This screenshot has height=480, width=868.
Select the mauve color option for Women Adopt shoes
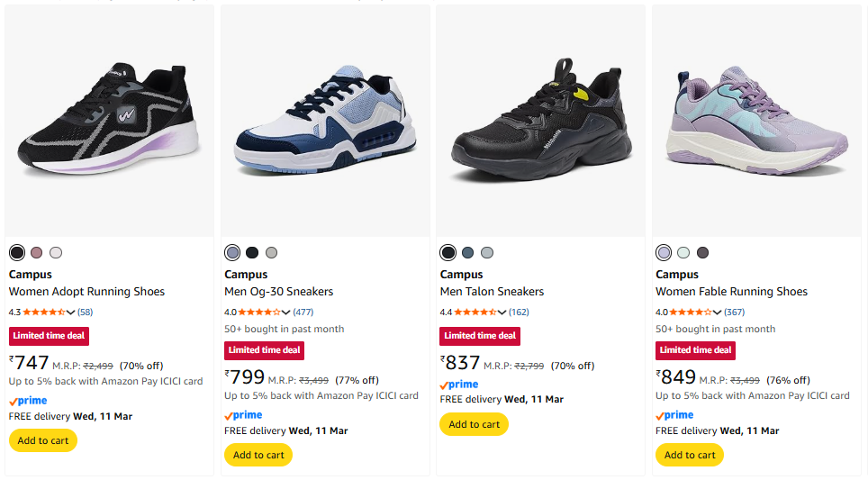click(x=37, y=253)
